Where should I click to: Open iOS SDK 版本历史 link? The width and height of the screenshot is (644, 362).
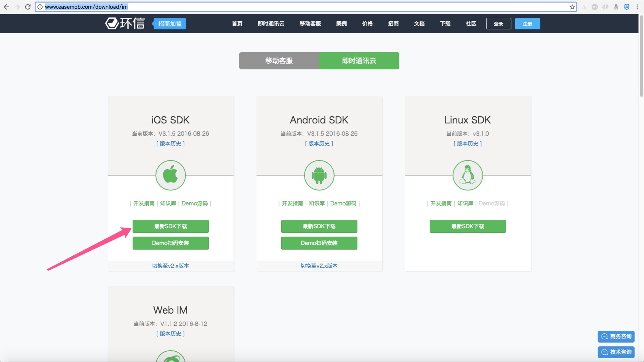(171, 144)
